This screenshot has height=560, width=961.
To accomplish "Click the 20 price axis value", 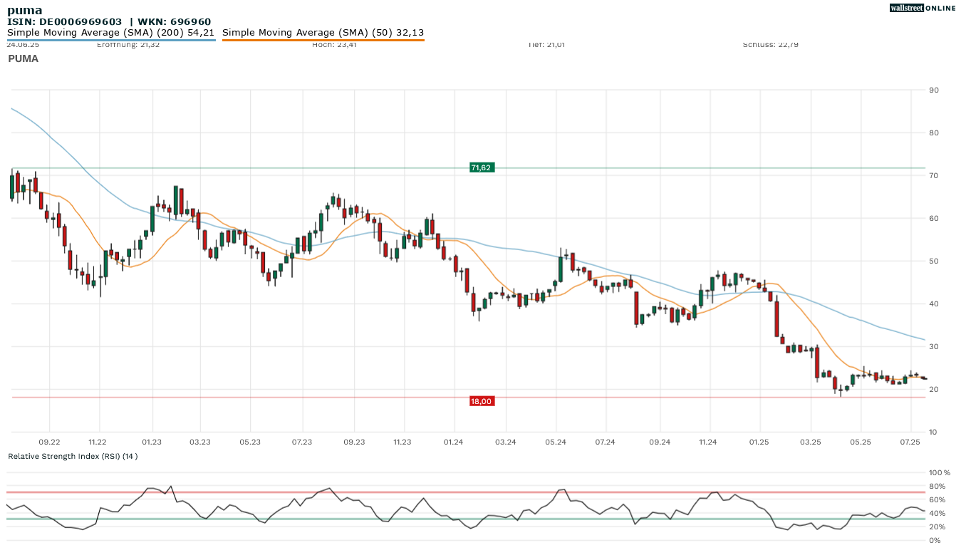I will pos(933,389).
